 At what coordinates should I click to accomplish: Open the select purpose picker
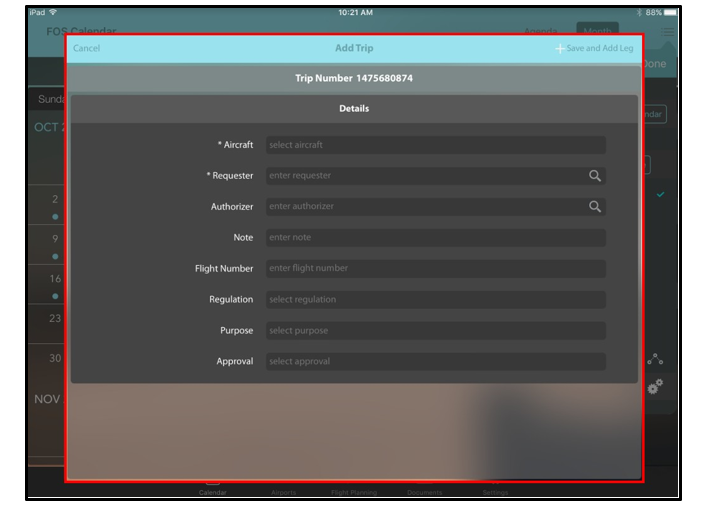[435, 331]
